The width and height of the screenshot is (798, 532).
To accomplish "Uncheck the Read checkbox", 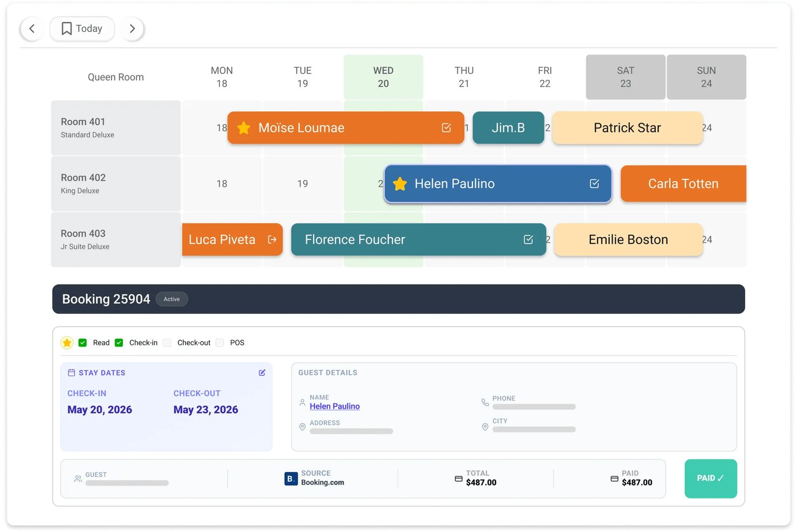I will pyautogui.click(x=82, y=343).
